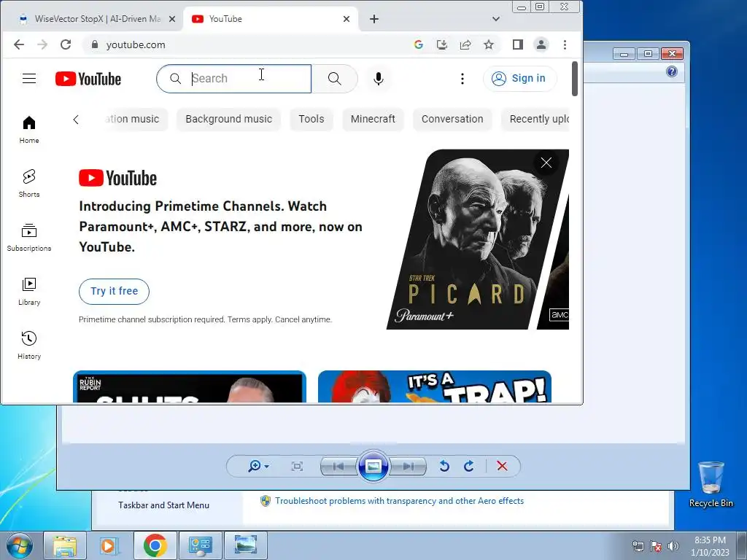
Task: Select the Recently uploaded chip
Action: tap(535, 119)
